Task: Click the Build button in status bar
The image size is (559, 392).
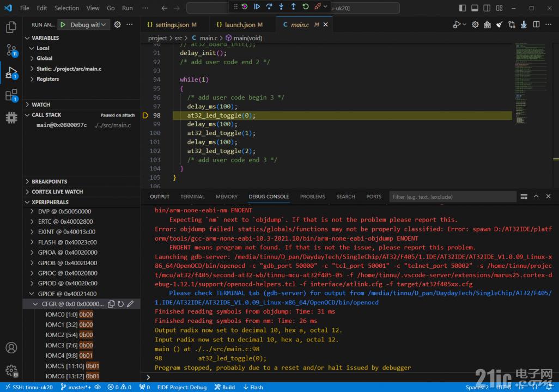Action: click(224, 387)
